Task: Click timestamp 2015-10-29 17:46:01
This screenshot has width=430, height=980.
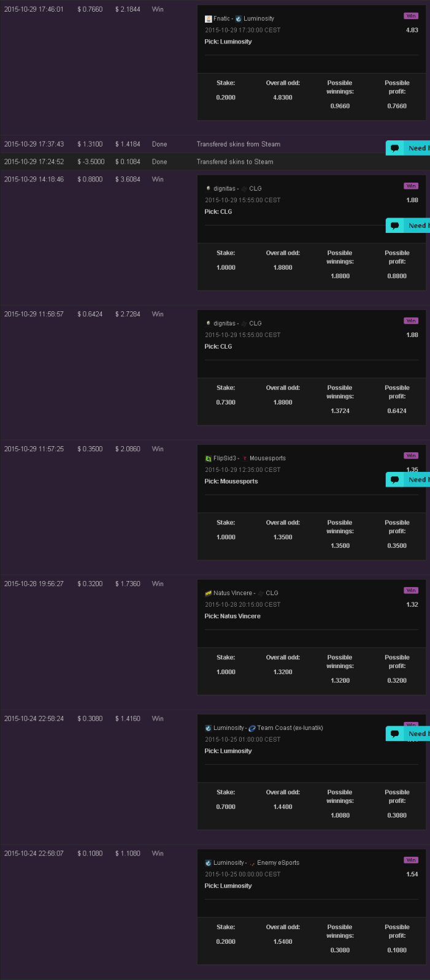Action: pyautogui.click(x=34, y=9)
